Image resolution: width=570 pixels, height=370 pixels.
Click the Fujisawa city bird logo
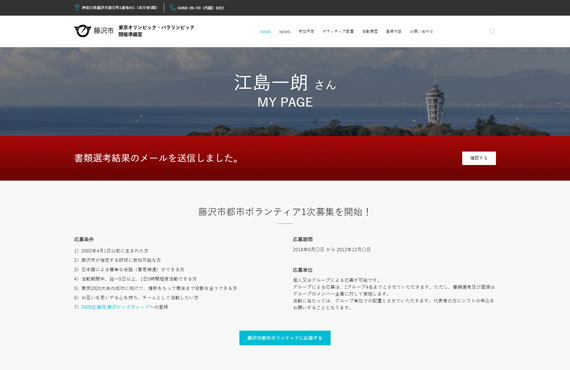(x=82, y=31)
